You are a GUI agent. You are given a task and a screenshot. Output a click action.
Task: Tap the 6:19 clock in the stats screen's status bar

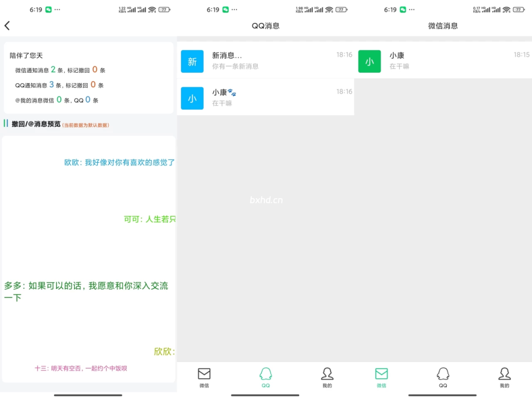coord(36,9)
